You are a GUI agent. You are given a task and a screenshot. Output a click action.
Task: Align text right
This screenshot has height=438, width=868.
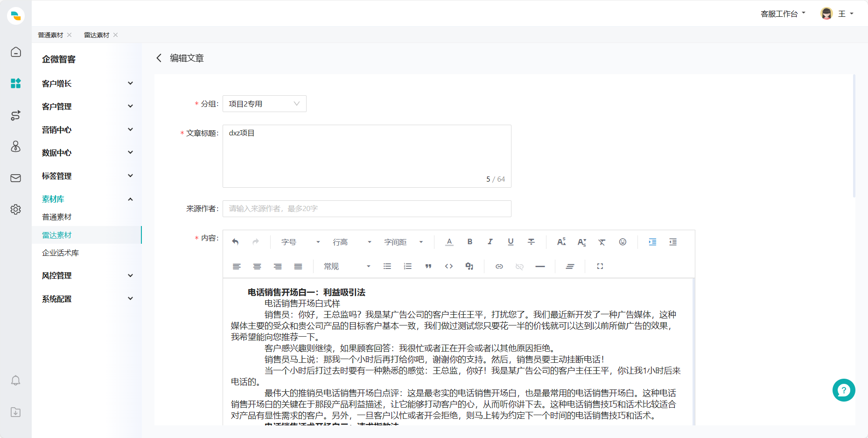pyautogui.click(x=278, y=266)
